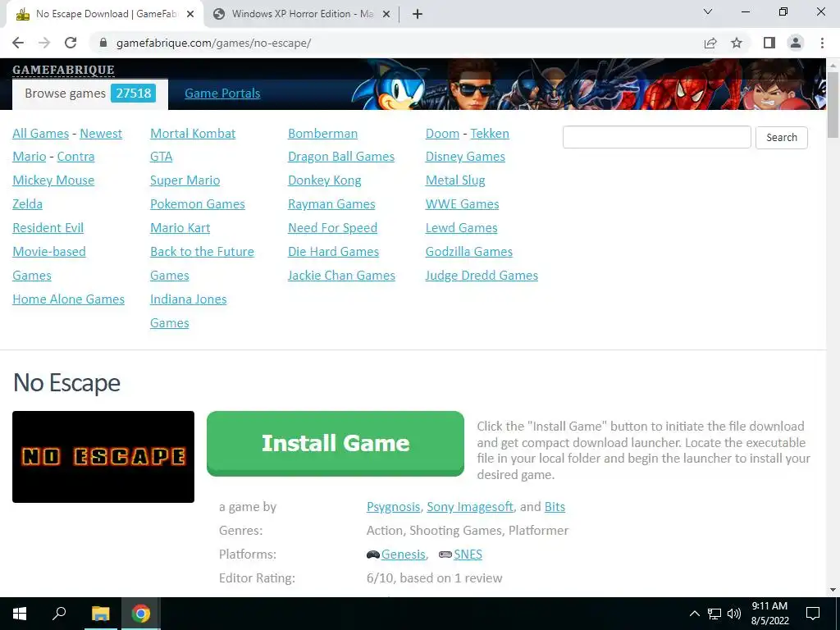Close the No Escape Download tab

coord(190,14)
